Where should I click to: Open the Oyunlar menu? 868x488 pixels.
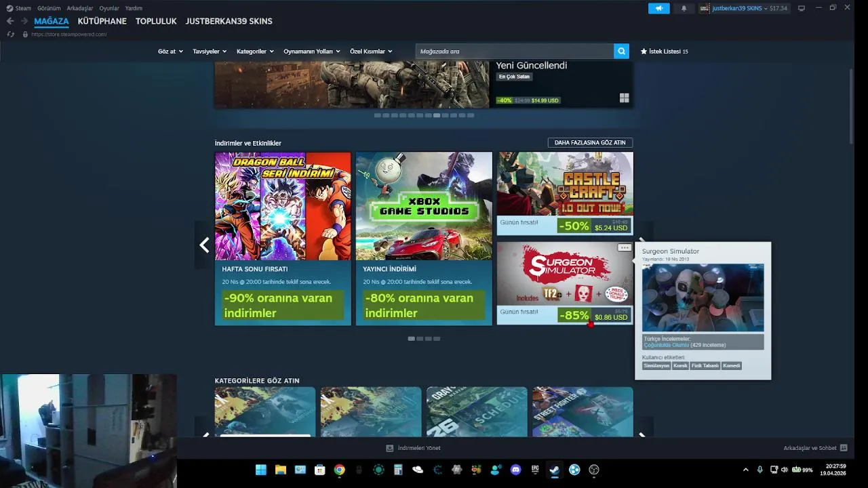[x=109, y=8]
